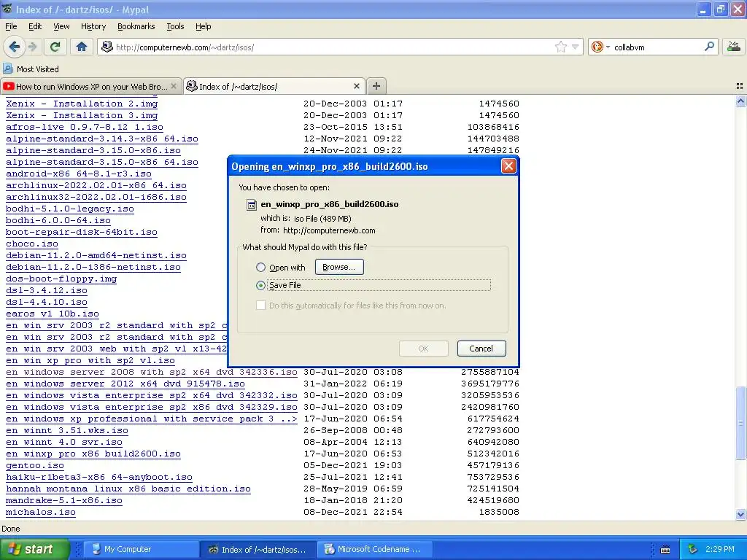
Task: Open the Most Visited bookmarks folder
Action: point(31,69)
